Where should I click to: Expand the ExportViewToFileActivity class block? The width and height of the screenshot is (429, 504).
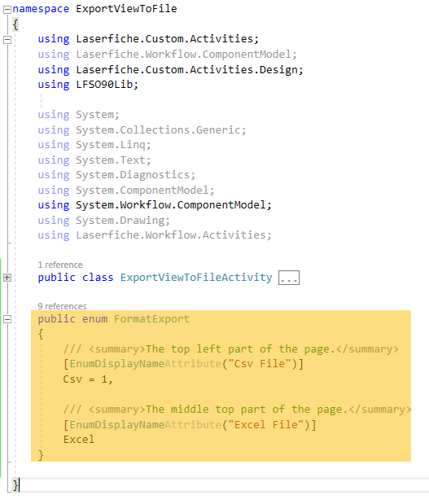click(x=7, y=278)
